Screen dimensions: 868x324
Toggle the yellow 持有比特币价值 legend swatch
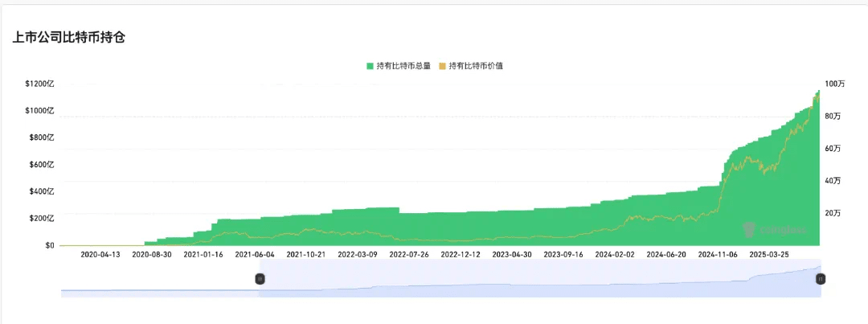click(x=442, y=66)
